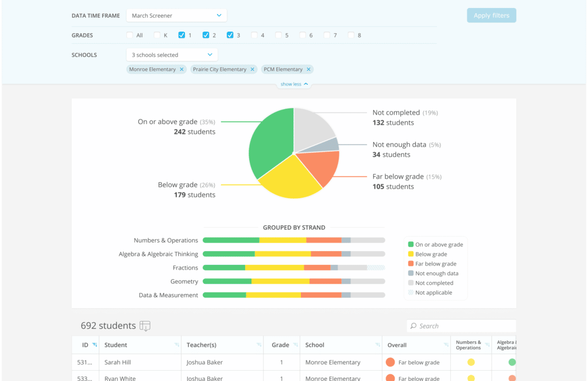The width and height of the screenshot is (588, 381).
Task: Remove the PCM Elementary school tag
Action: coord(308,69)
